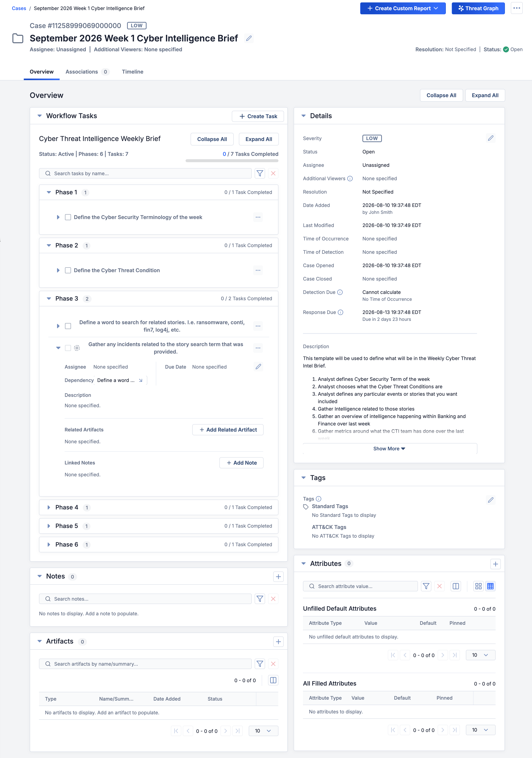The image size is (532, 758).
Task: Click workflow Collapse All button
Action: pos(212,139)
